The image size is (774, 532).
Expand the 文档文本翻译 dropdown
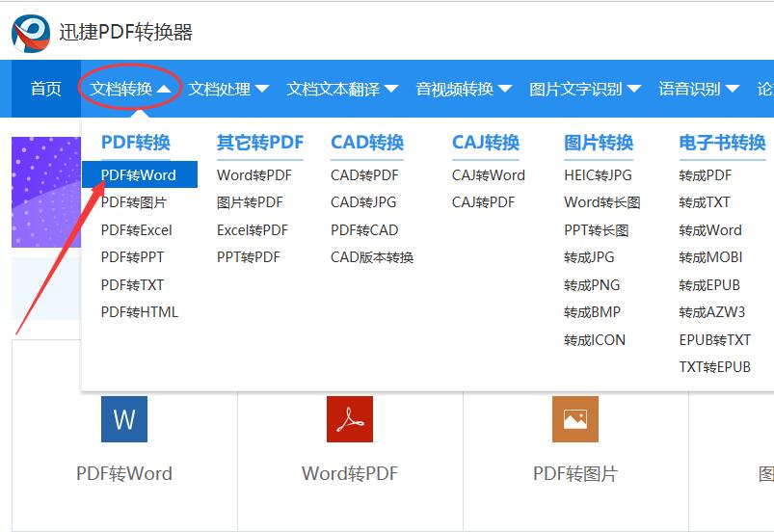(x=342, y=89)
